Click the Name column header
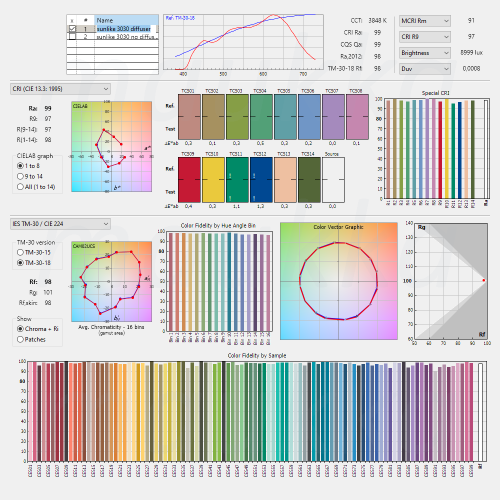Image resolution: width=500 pixels, height=500 pixels. click(126, 20)
